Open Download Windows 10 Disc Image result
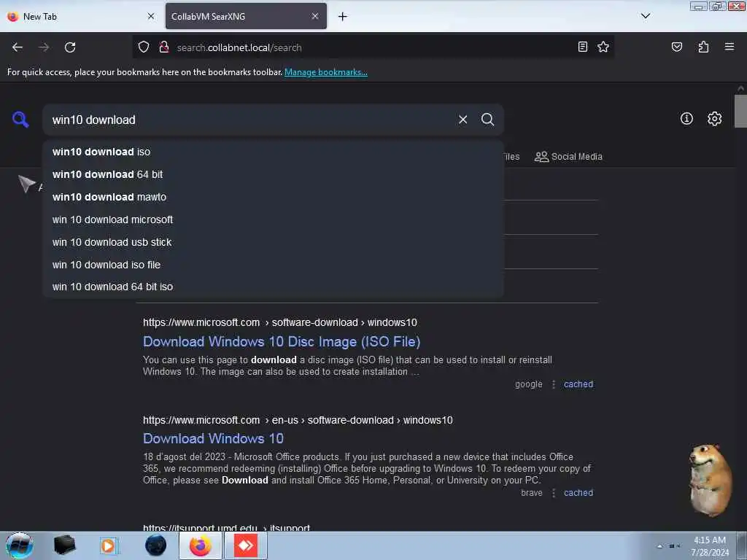747x560 pixels. pyautogui.click(x=282, y=342)
